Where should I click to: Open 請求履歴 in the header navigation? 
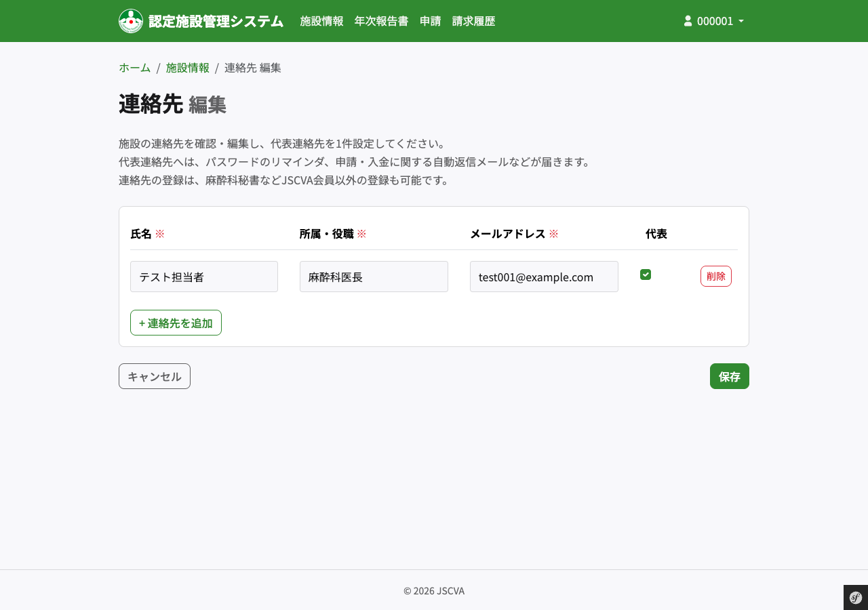pos(473,21)
